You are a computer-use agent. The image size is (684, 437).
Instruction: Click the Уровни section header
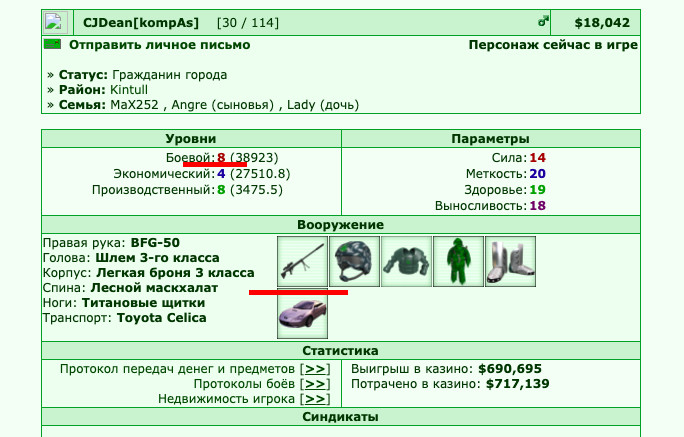click(x=191, y=139)
